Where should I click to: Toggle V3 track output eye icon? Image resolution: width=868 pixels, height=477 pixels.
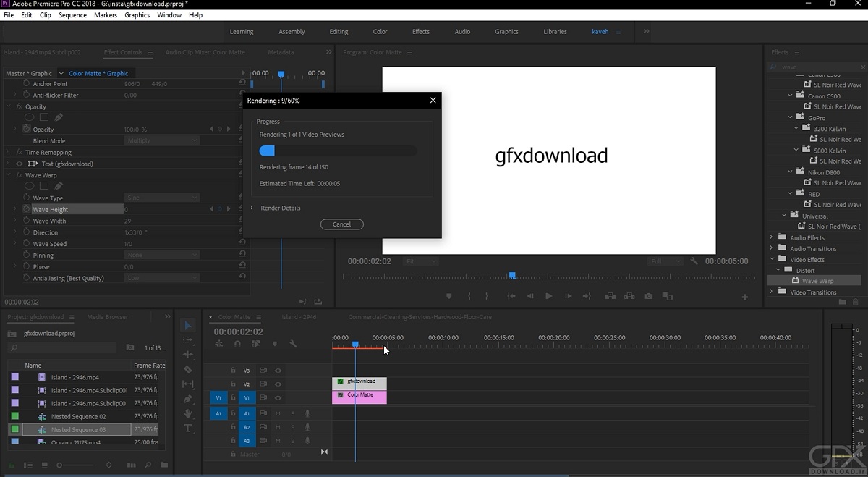point(278,371)
